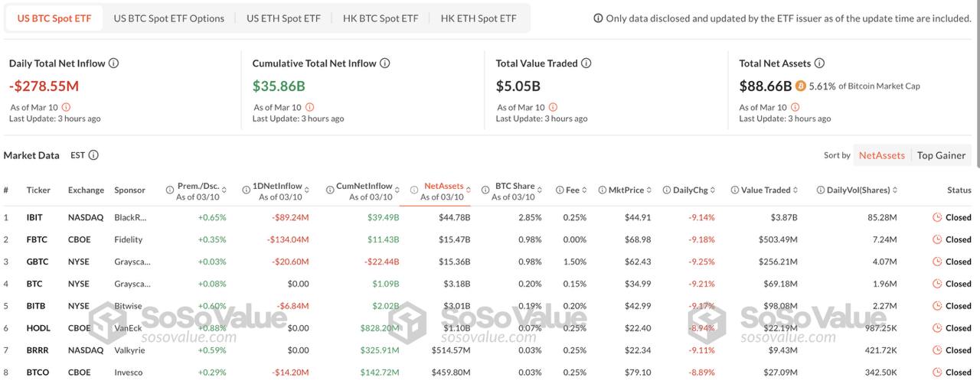Click the -8.89% daily change value

[701, 373]
